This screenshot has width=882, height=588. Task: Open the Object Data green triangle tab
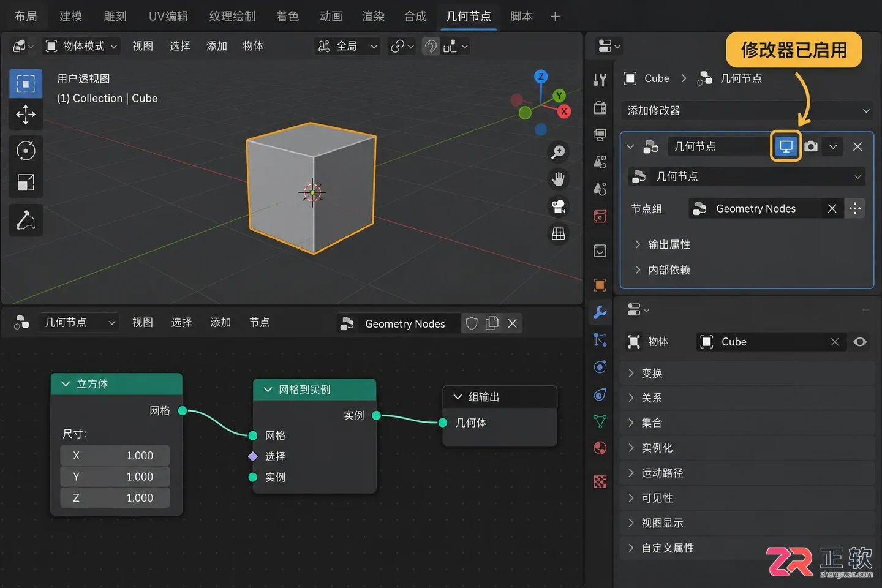pos(600,421)
